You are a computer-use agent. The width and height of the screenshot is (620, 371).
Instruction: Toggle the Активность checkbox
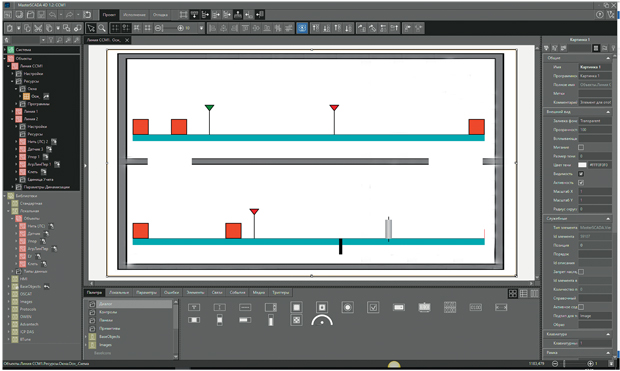coord(581,182)
